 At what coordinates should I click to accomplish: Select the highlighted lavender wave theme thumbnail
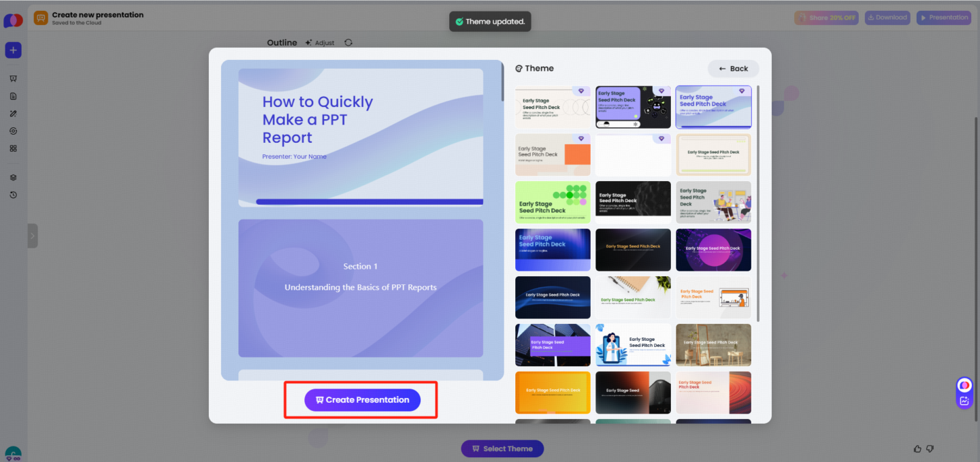pos(713,107)
